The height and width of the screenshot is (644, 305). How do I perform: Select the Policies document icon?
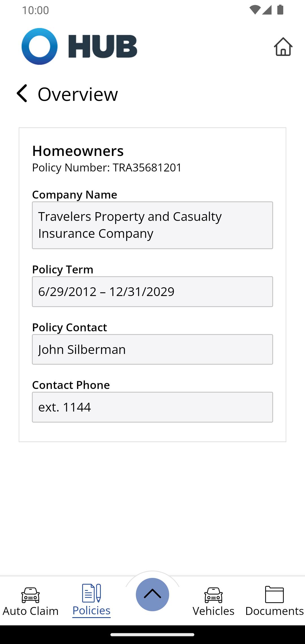(91, 593)
